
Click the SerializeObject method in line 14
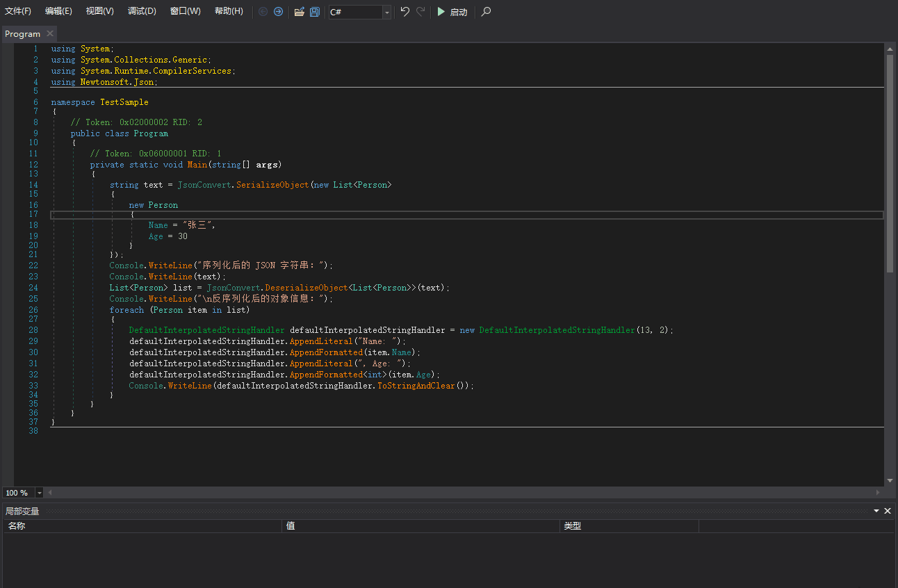click(x=274, y=185)
